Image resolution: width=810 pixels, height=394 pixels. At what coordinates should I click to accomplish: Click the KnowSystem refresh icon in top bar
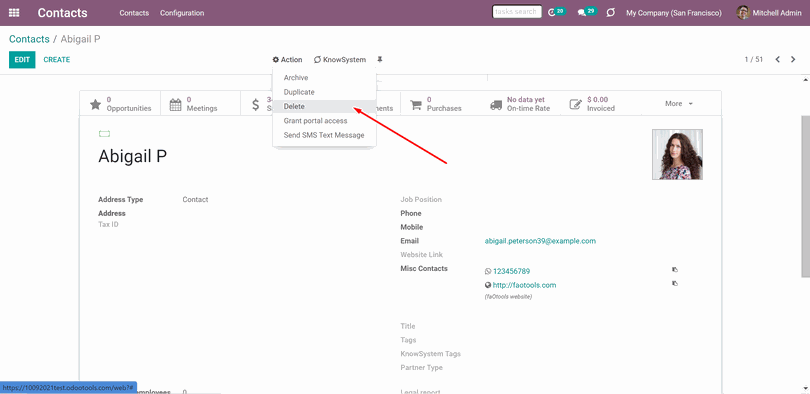(x=611, y=13)
